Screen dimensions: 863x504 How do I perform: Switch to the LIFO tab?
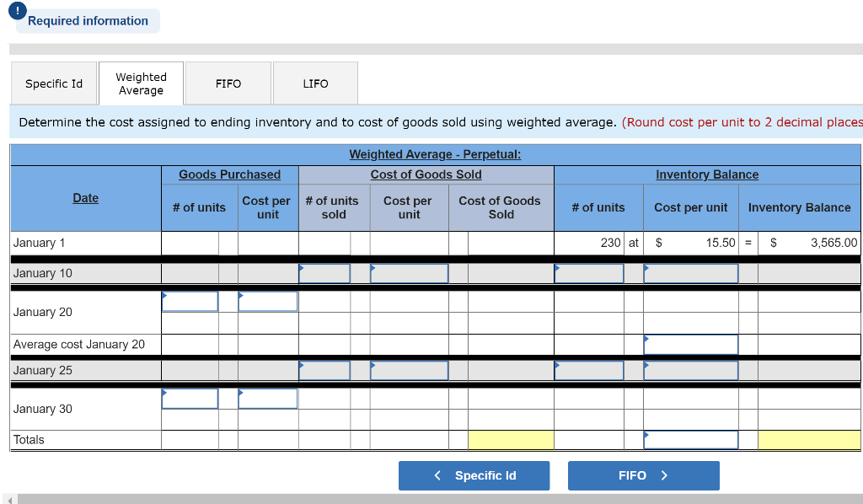tap(315, 83)
